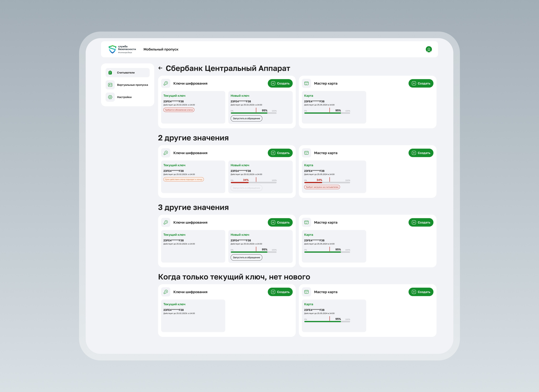The height and width of the screenshot is (392, 539).
Task: Click 'Запустить в обращение' under '3 другие значения'
Action: coord(246,258)
